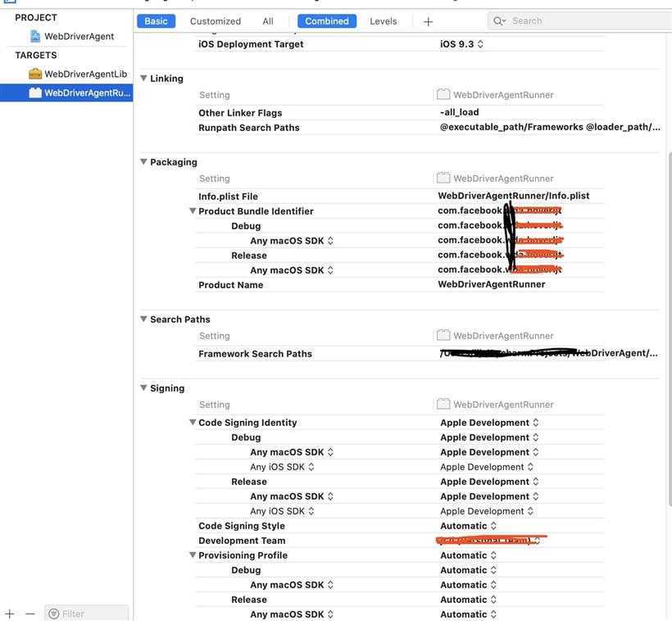The height and width of the screenshot is (621, 672).
Task: Click the WebDriverAgentRunner column icon under Linking
Action: 443,94
